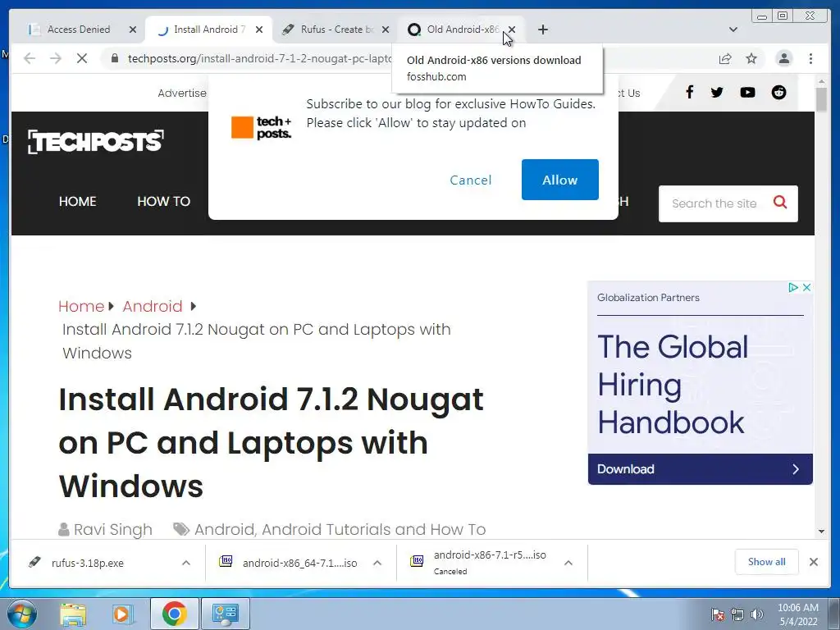Open the network tray icon

(x=737, y=614)
